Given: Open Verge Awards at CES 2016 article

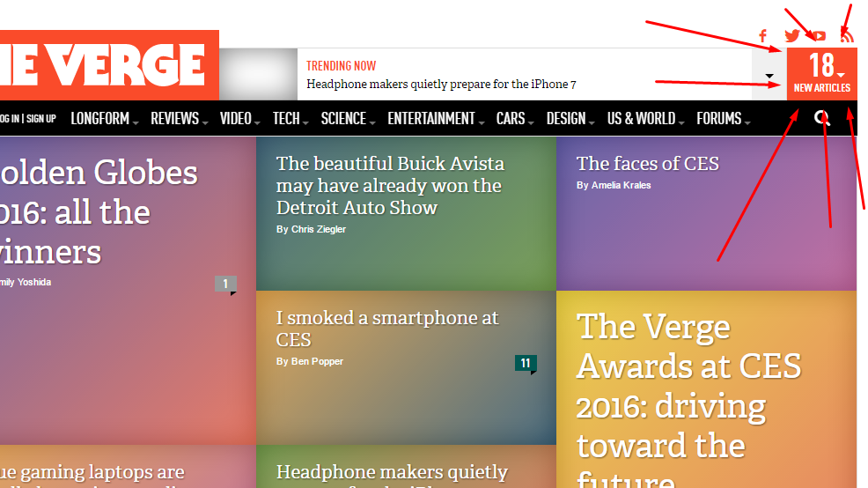Looking at the screenshot, I should [x=688, y=398].
